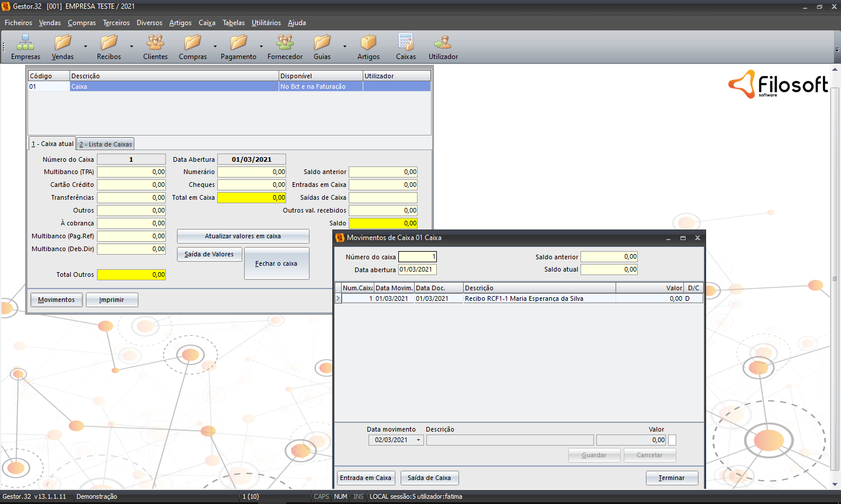This screenshot has height=504, width=841.
Task: Expand the Compras toolbar dropdown arrow
Action: [215, 46]
